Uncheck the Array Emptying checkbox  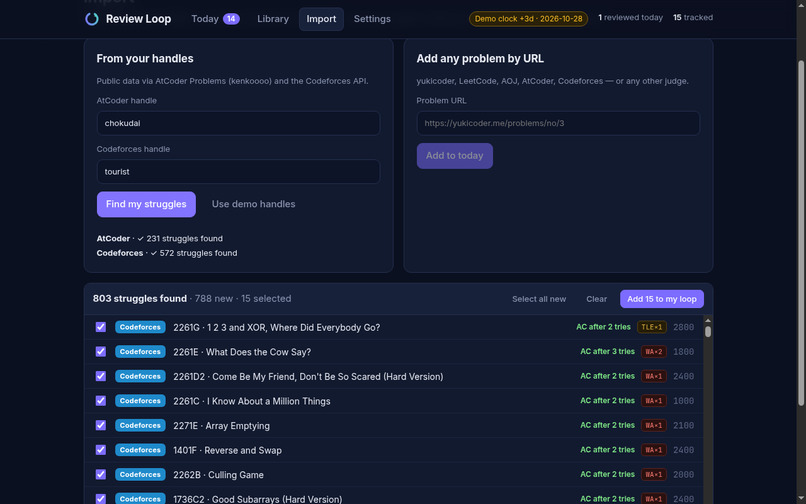(x=101, y=425)
